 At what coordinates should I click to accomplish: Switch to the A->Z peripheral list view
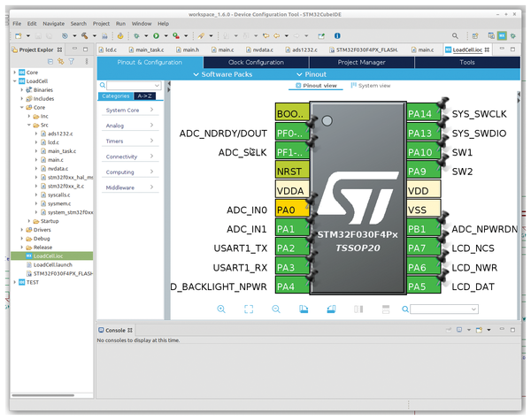(x=144, y=96)
